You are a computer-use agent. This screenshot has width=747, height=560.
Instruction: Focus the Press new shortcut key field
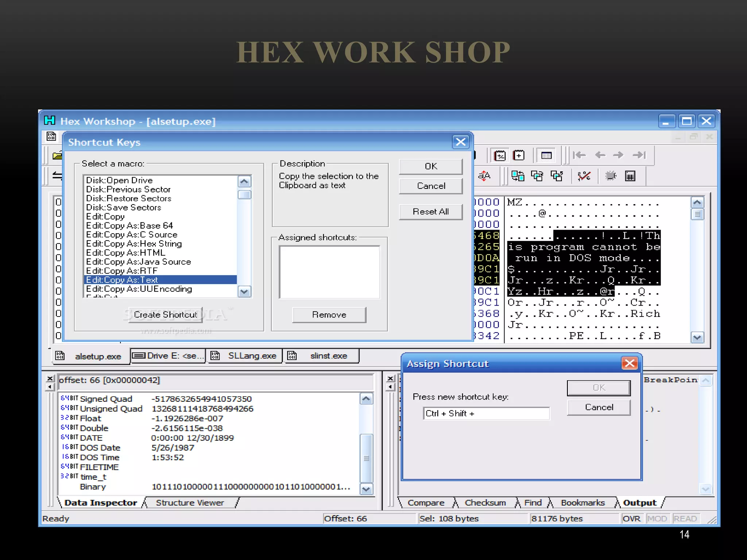coord(486,413)
